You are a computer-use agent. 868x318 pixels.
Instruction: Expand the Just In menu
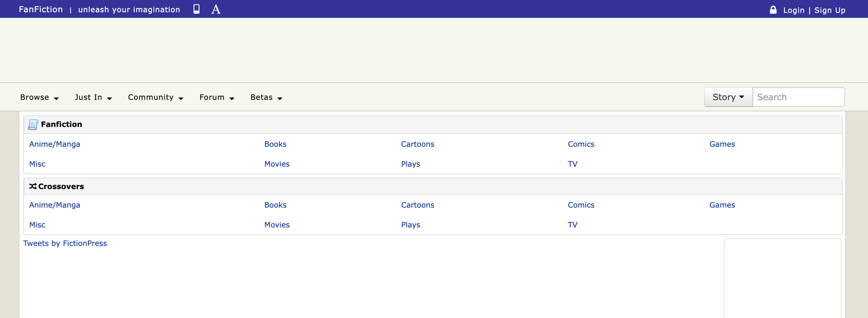tap(93, 97)
